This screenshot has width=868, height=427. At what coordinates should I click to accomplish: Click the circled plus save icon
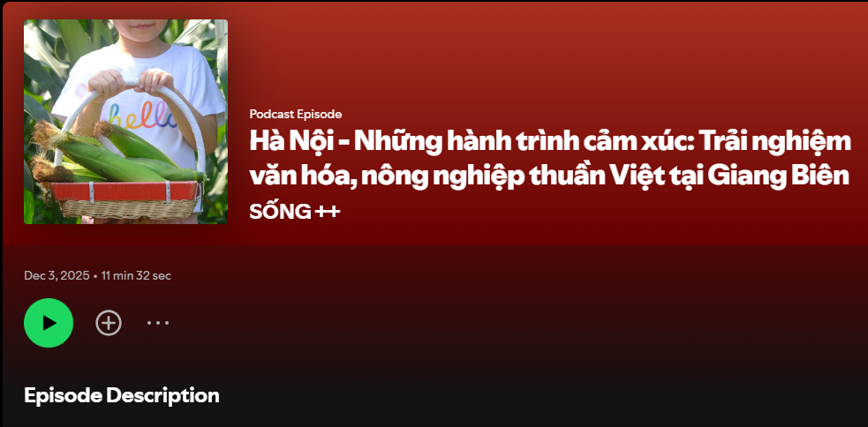coord(109,323)
